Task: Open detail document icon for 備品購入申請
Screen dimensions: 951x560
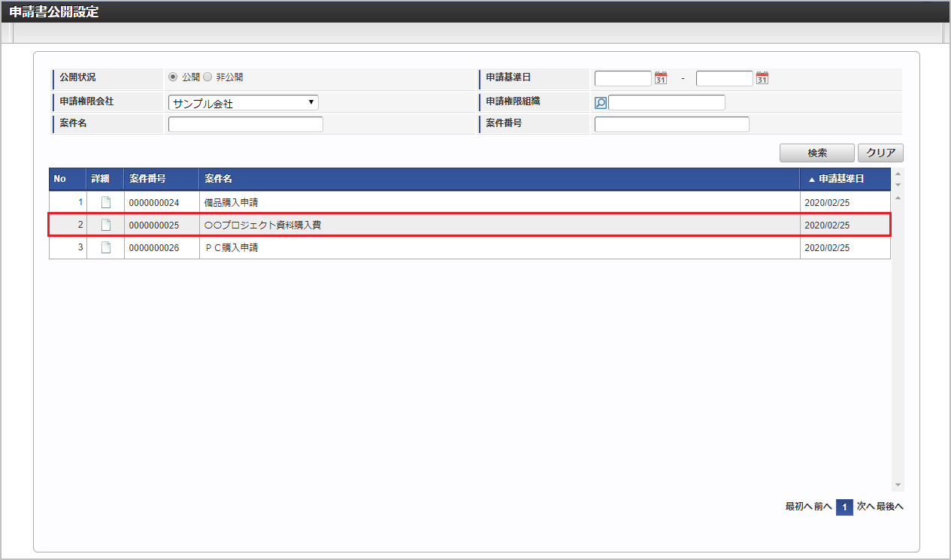Action: pos(106,202)
